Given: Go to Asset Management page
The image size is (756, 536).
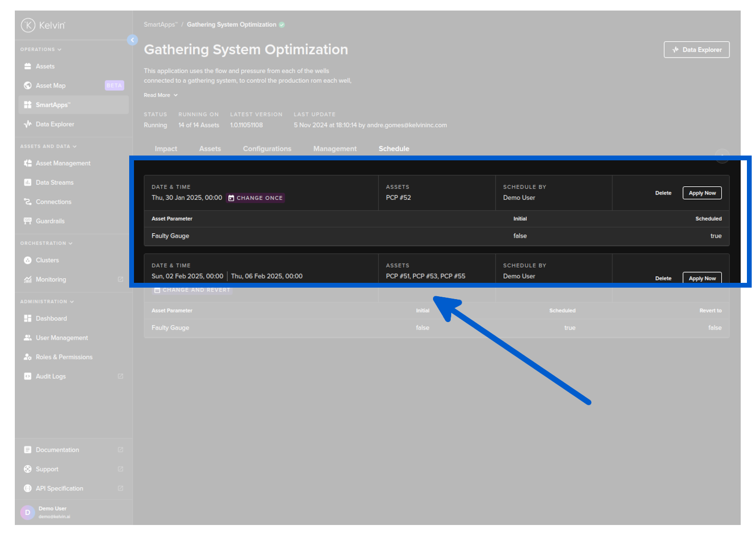Looking at the screenshot, I should tap(63, 163).
